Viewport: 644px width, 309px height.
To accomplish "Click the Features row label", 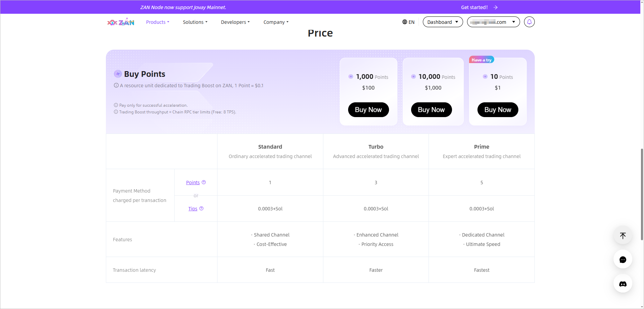I will [x=122, y=240].
